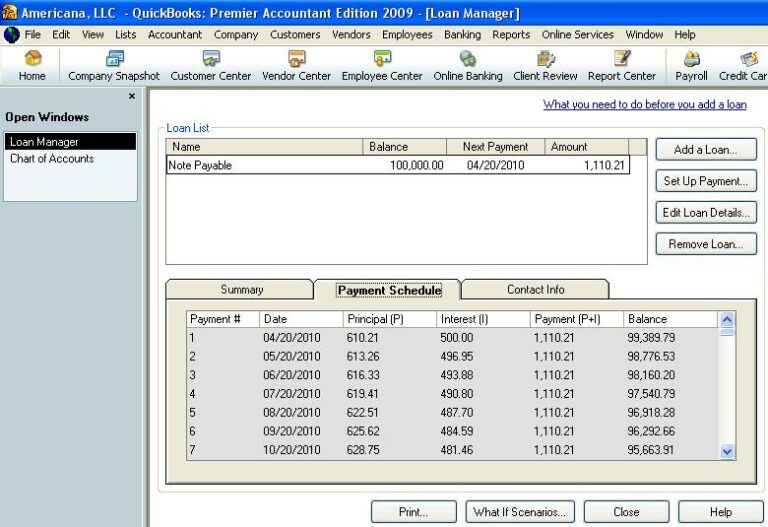Select balance 97,540.79 in schedule
The height and width of the screenshot is (527, 768).
[651, 393]
